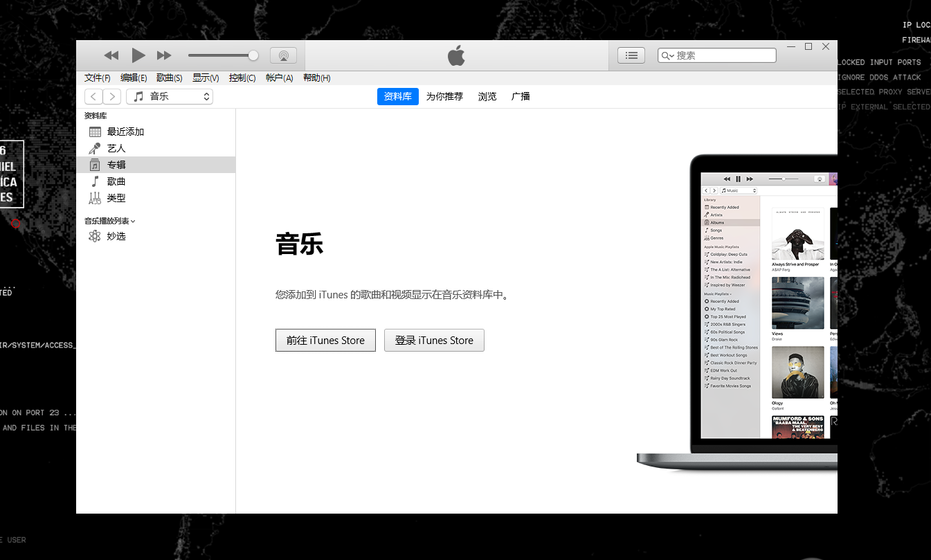Select 专辑 (Albums) in the sidebar
The height and width of the screenshot is (560, 931).
(x=116, y=164)
